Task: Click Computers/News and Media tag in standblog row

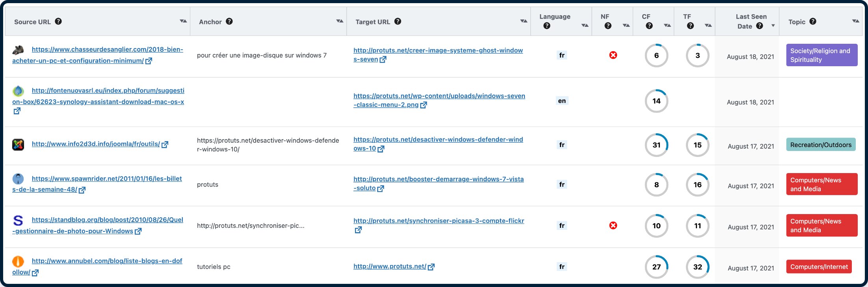Action: pyautogui.click(x=822, y=225)
